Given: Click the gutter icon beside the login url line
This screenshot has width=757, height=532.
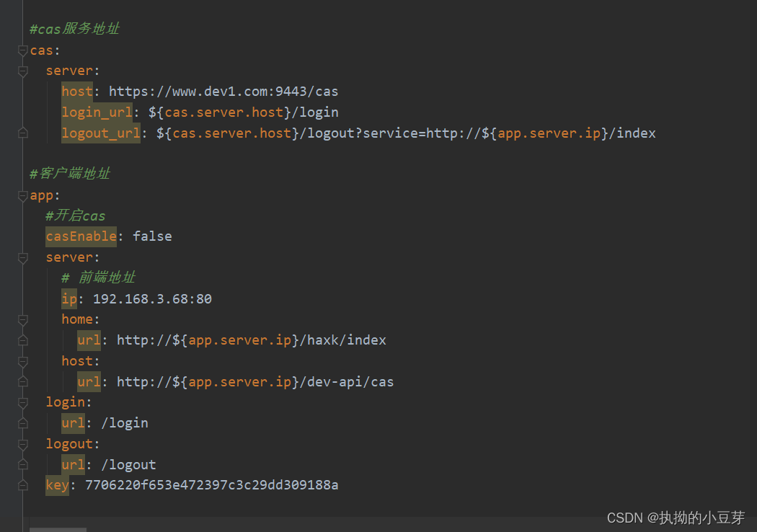Looking at the screenshot, I should [22, 422].
